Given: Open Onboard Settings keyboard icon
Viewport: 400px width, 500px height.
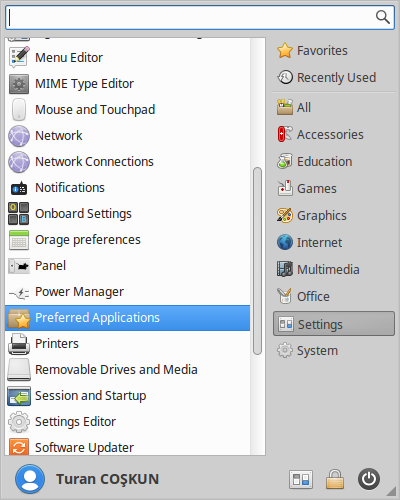Looking at the screenshot, I should (19, 214).
